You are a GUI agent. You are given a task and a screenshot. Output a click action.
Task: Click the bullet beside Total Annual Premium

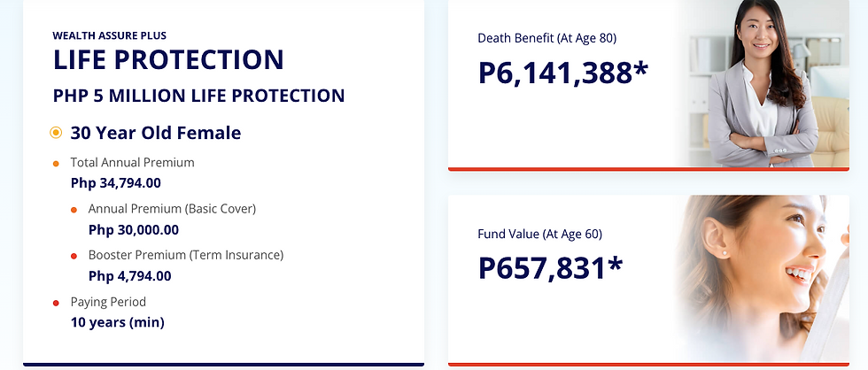pos(56,163)
